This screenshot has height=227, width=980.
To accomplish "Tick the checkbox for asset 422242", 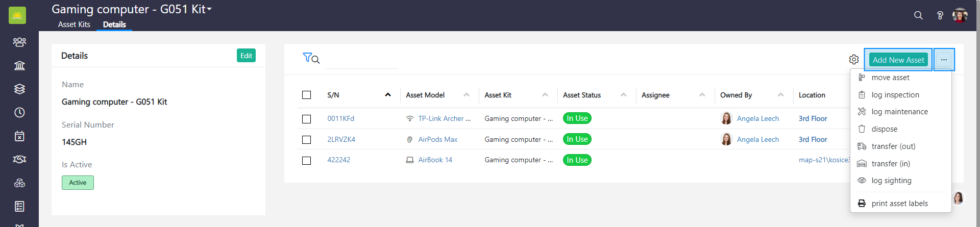I will click(306, 160).
